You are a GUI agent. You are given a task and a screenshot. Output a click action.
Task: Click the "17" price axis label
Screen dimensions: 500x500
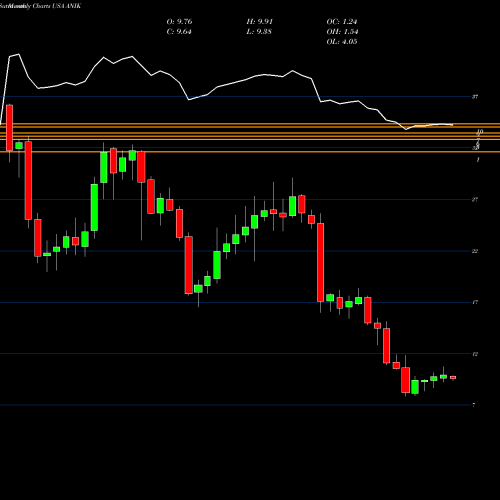point(475,302)
